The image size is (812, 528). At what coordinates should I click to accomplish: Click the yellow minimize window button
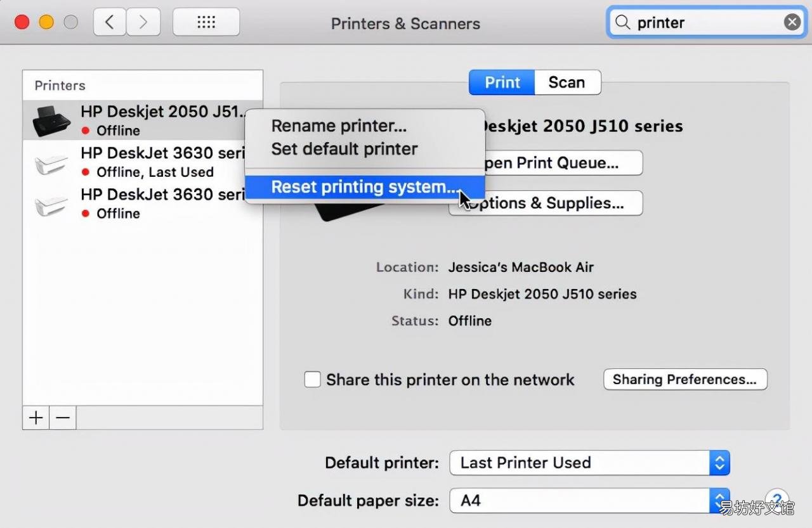pos(46,22)
